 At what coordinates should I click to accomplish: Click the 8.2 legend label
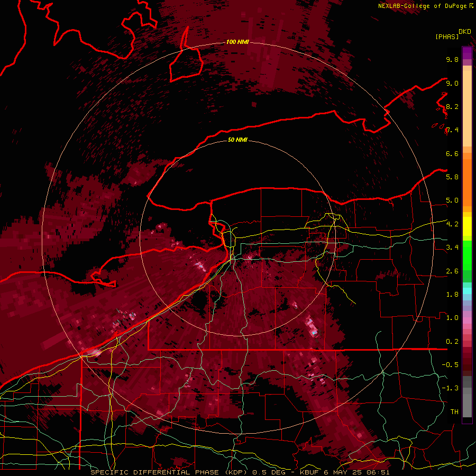pyautogui.click(x=452, y=106)
